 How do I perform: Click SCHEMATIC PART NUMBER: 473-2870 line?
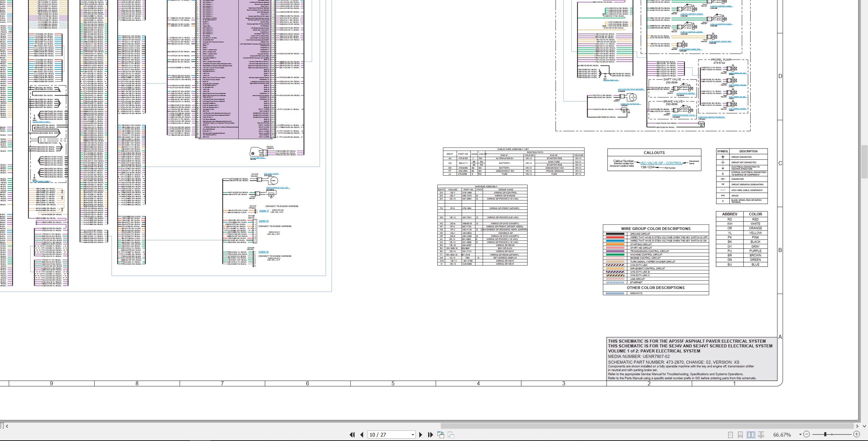(x=674, y=362)
